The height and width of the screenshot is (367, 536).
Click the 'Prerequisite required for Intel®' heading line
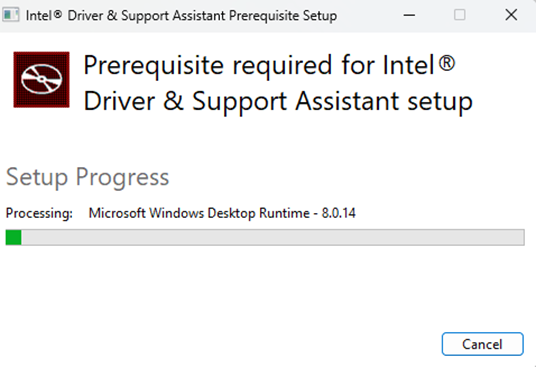pos(269,66)
